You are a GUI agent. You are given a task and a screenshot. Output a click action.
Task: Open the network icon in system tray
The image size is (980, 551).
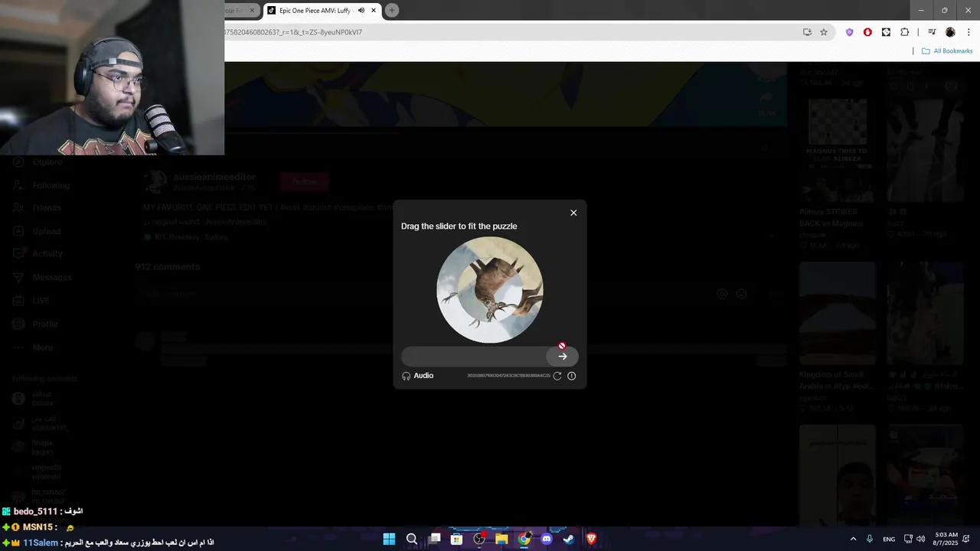(x=908, y=539)
